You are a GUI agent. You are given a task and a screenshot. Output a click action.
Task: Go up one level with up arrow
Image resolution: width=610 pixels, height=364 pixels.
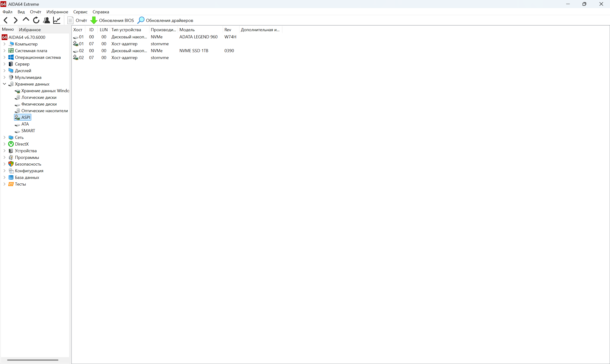pos(26,20)
